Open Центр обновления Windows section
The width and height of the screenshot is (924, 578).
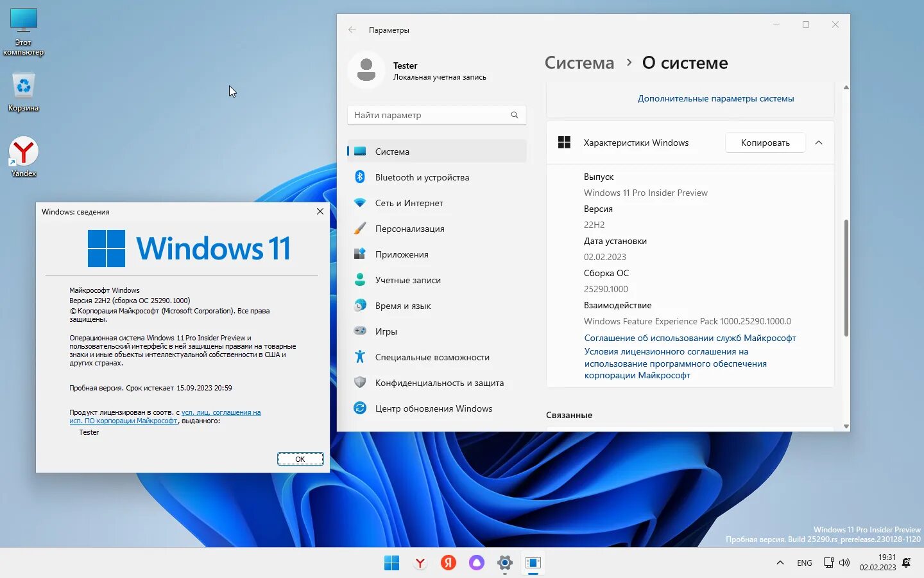click(437, 408)
